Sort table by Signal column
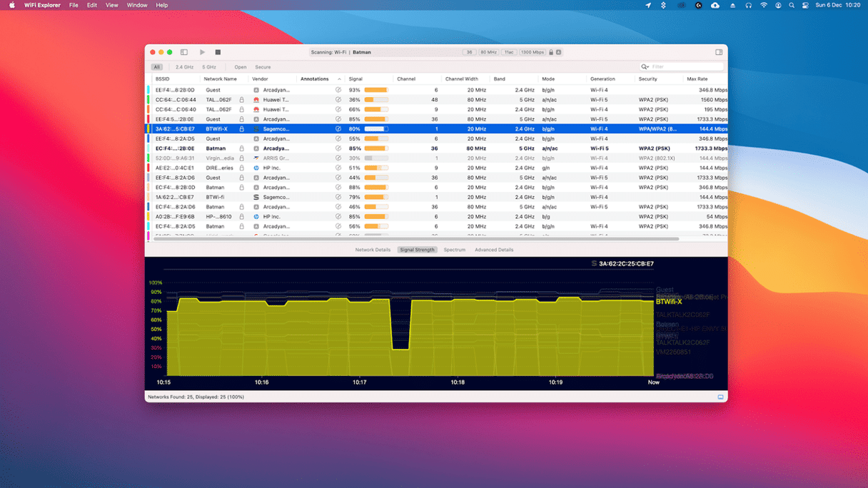 click(x=368, y=79)
